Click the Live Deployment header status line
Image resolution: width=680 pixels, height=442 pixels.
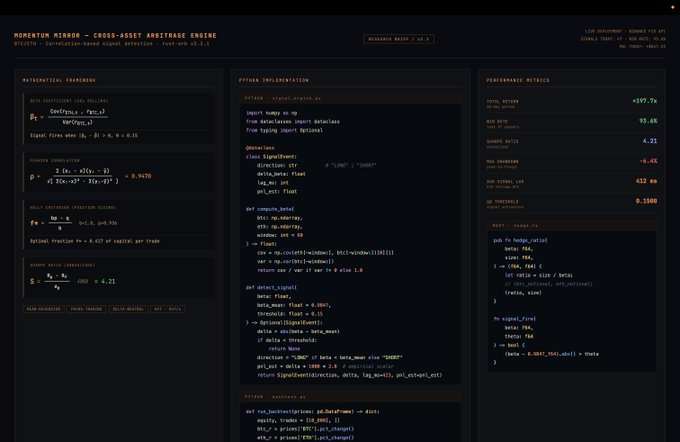tap(625, 31)
